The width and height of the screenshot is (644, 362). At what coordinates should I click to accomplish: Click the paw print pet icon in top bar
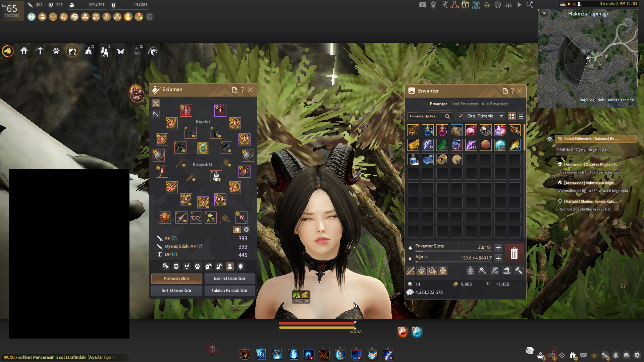[x=56, y=51]
